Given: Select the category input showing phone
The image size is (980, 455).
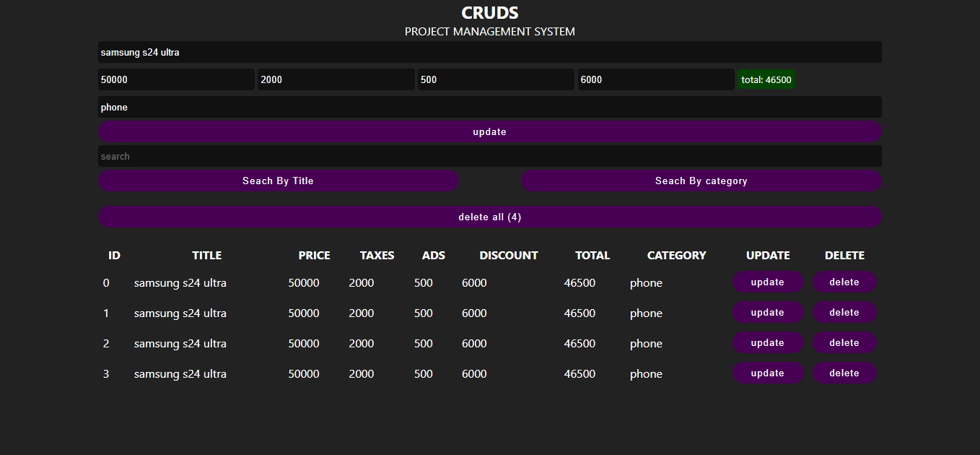Looking at the screenshot, I should [489, 106].
